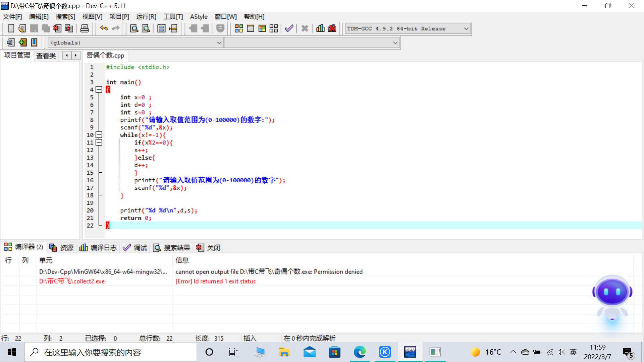644x362 pixels.
Task: Undo the last edit via toolbar
Action: (x=104, y=28)
